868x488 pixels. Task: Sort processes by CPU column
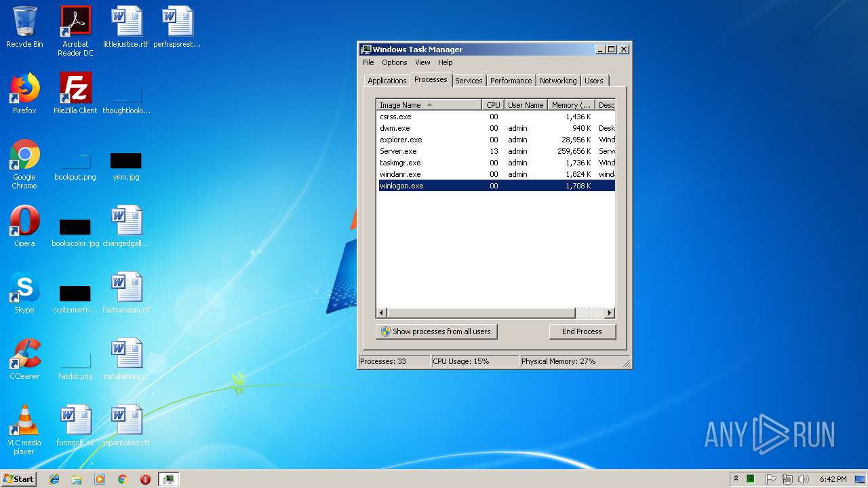(x=493, y=105)
